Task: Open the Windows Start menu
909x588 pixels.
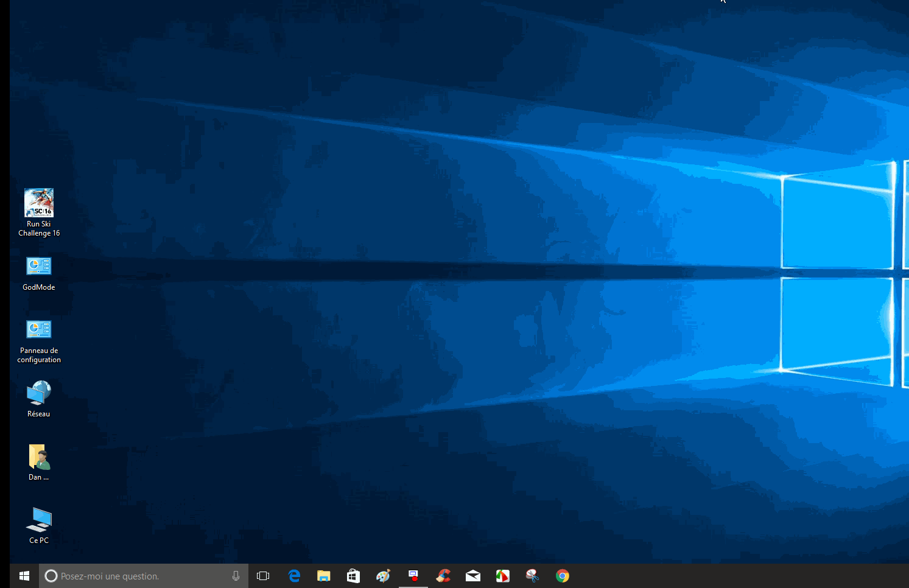Action: (24, 576)
